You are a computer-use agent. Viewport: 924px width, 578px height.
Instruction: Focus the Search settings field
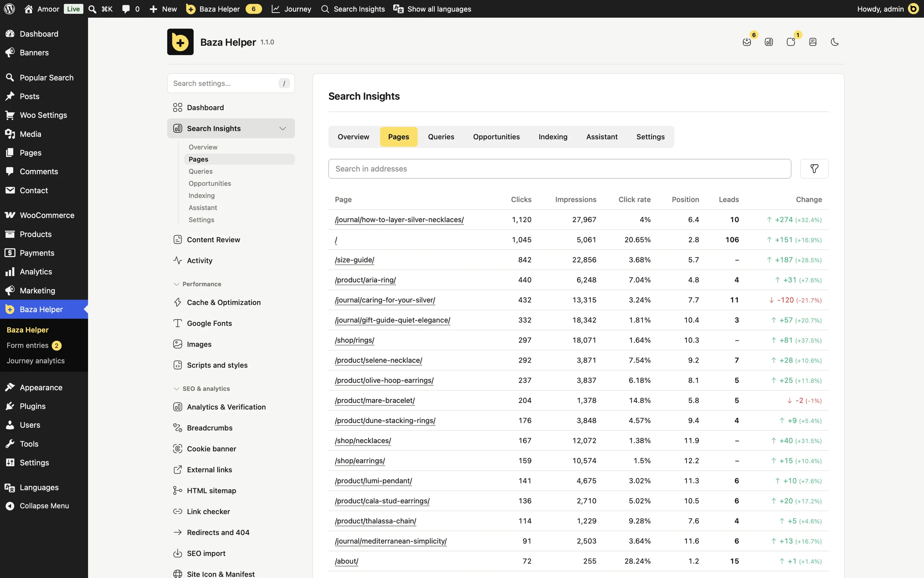click(x=231, y=83)
